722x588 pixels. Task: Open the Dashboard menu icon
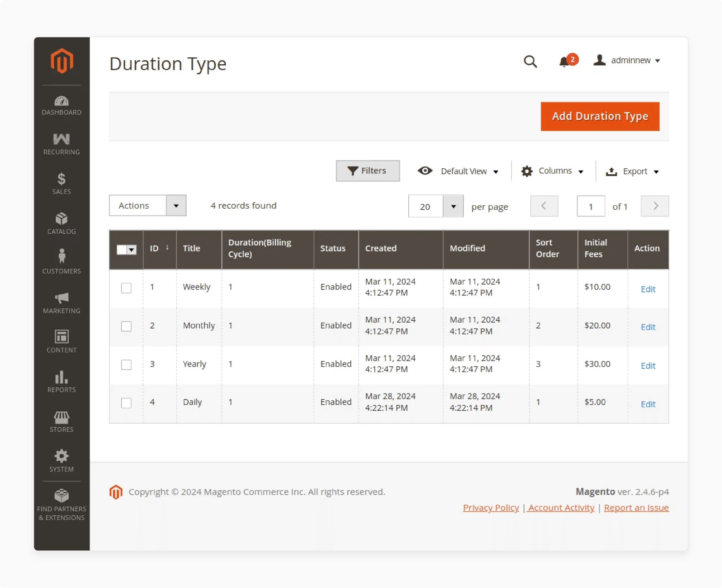pos(62,101)
